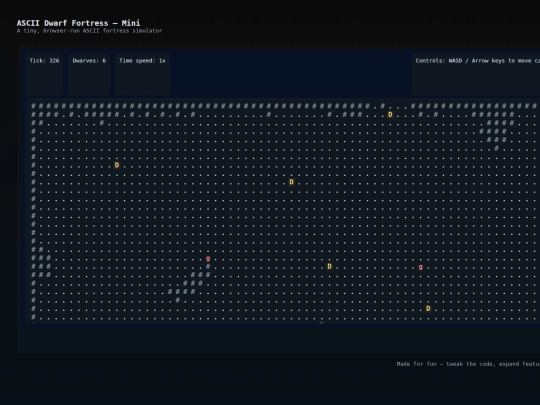Click the 'Made for fun' footer text

[x=468, y=364]
